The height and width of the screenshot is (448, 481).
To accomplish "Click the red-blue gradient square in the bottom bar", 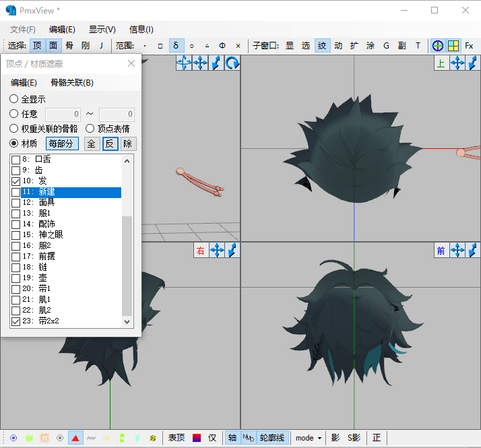I will [197, 438].
